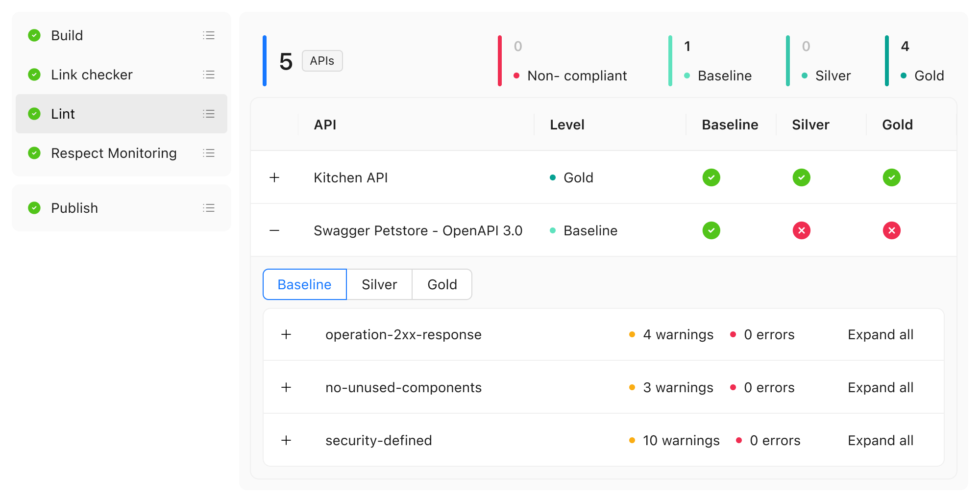Click Swagger Petstore's red Silver fail icon
Image resolution: width=980 pixels, height=502 pixels.
[x=801, y=230]
